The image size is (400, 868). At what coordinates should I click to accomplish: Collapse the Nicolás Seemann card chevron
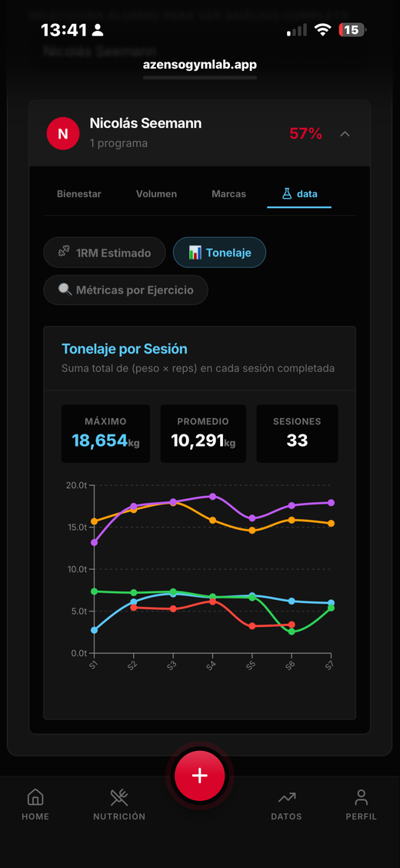click(345, 133)
